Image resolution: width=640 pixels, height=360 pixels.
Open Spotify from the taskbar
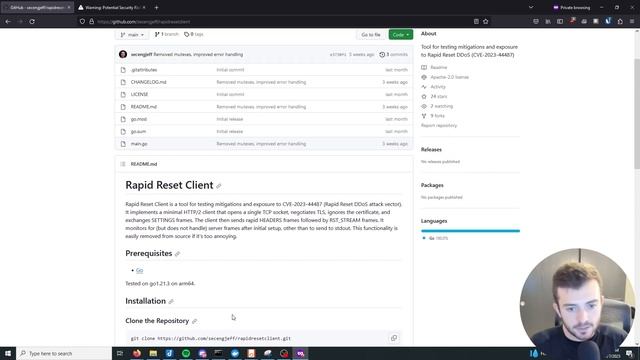coord(186,353)
